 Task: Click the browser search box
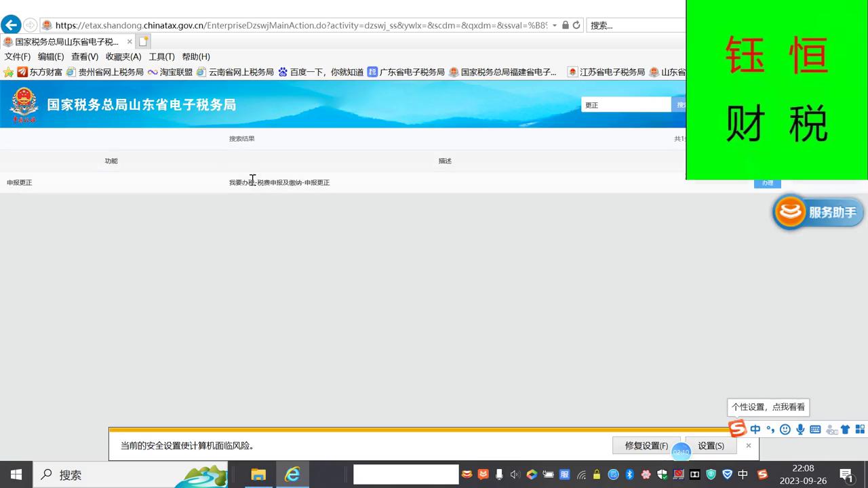[x=636, y=25]
